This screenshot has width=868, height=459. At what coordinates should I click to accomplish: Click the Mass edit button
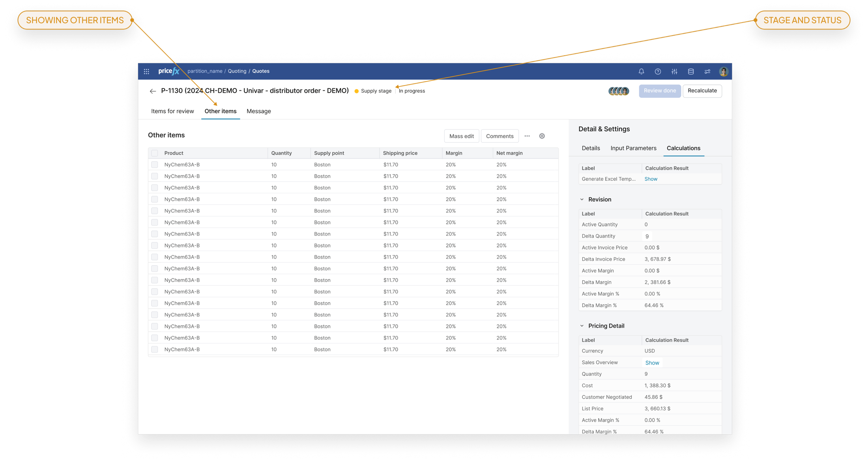461,136
